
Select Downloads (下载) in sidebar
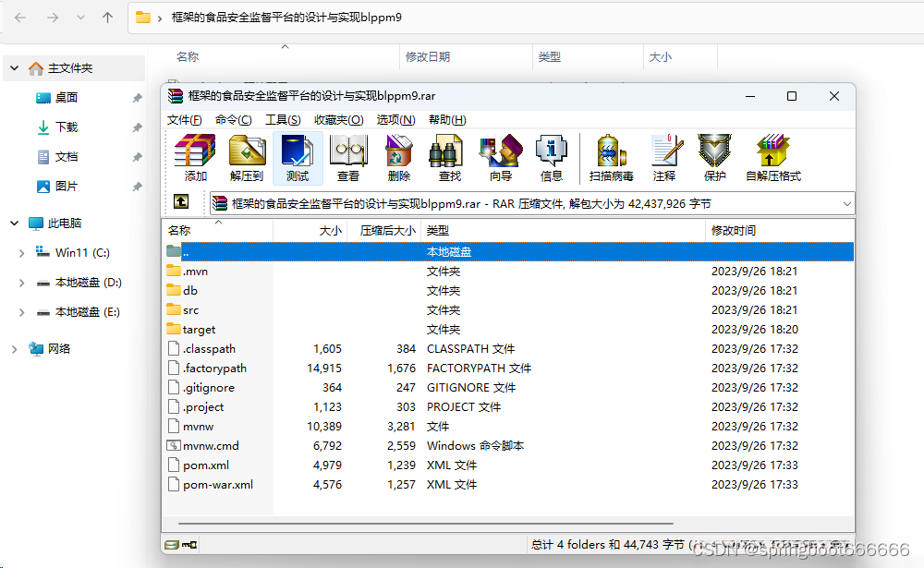point(66,127)
